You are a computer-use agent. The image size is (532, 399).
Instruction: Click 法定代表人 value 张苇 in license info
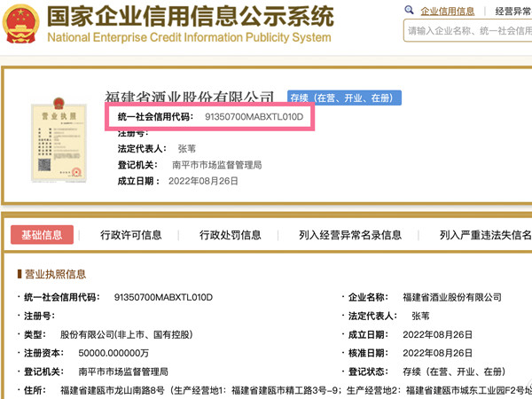point(420,316)
